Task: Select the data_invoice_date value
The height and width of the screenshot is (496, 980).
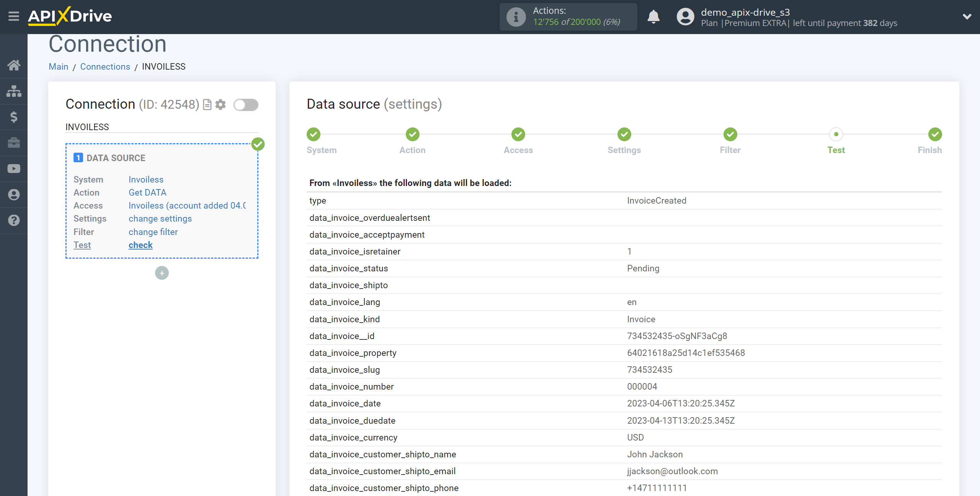Action: [681, 403]
